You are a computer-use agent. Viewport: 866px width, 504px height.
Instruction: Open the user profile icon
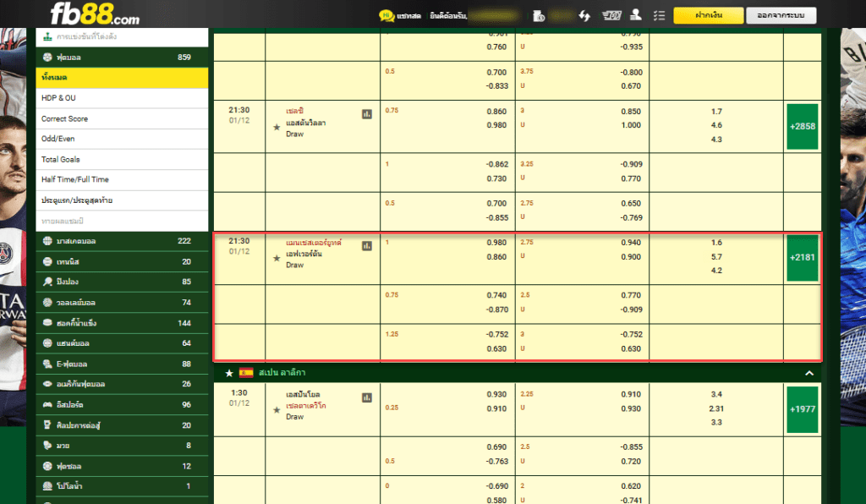636,15
